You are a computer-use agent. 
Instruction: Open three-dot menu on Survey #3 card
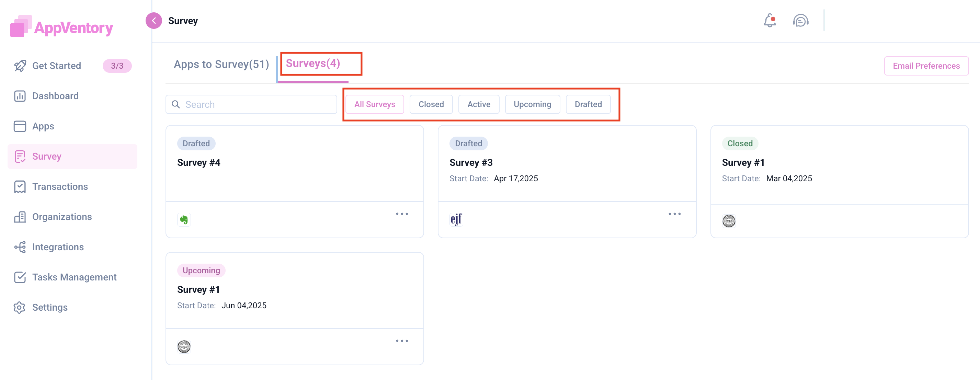pyautogui.click(x=674, y=214)
